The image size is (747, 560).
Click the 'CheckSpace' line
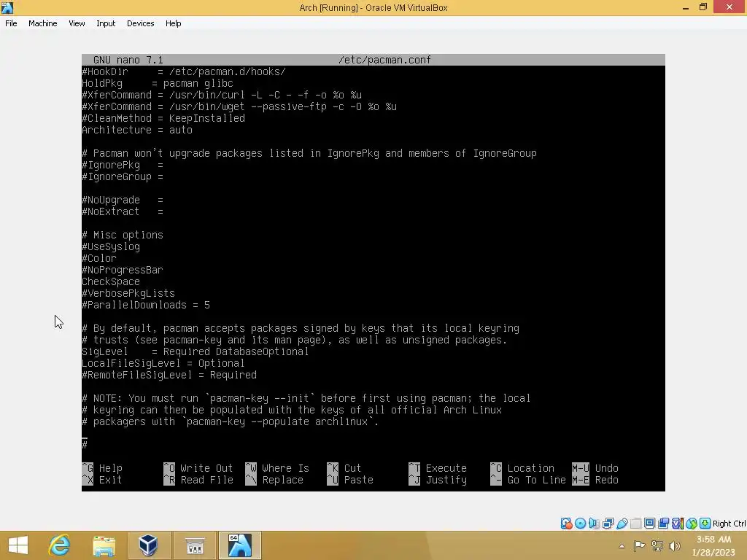111,281
